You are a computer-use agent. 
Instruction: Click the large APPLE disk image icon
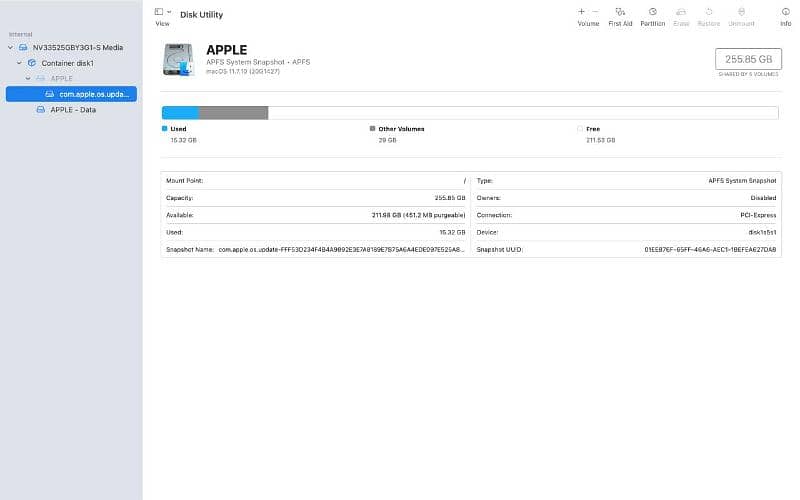click(179, 59)
